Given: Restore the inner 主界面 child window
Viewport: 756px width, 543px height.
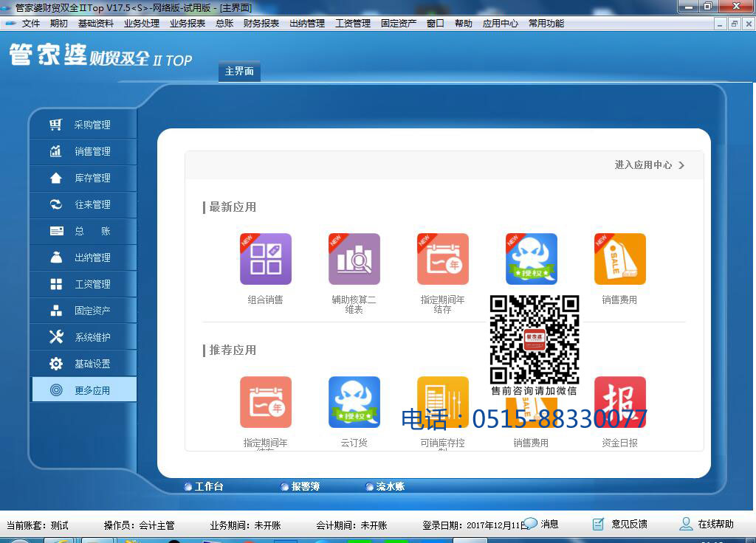Looking at the screenshot, I should pos(735,24).
